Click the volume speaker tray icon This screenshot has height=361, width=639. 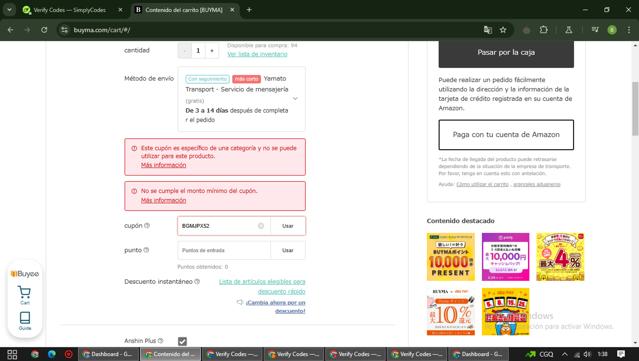[x=587, y=354]
